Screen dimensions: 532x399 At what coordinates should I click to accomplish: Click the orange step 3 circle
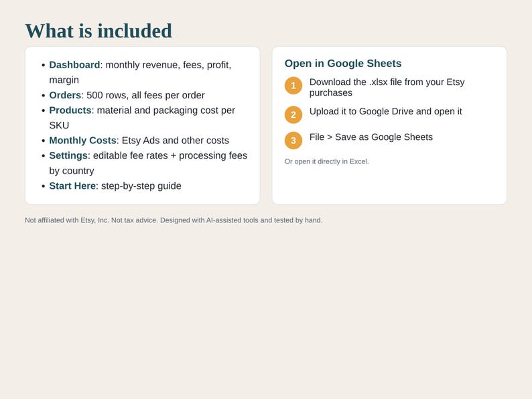293,141
